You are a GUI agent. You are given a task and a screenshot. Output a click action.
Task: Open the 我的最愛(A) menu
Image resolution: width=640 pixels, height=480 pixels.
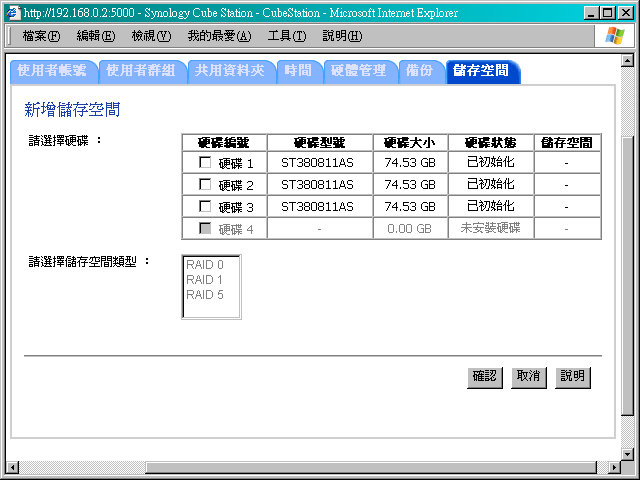coord(219,36)
